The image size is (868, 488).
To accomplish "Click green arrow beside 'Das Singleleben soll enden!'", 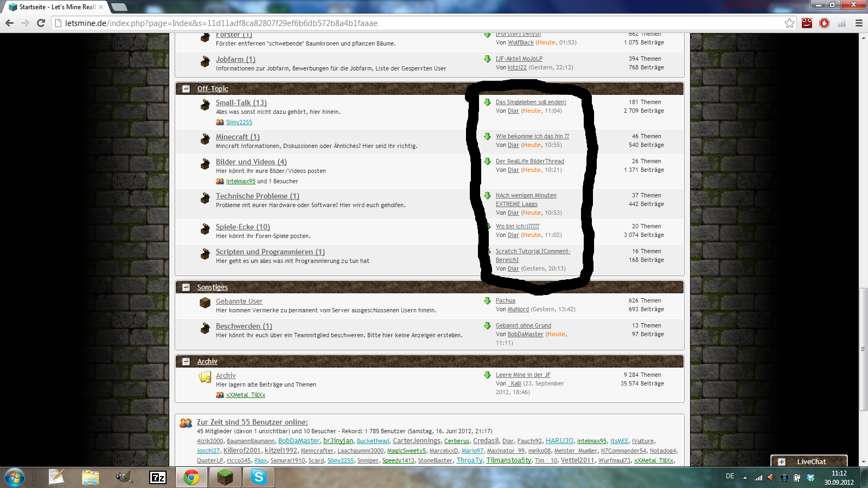I will [x=487, y=102].
